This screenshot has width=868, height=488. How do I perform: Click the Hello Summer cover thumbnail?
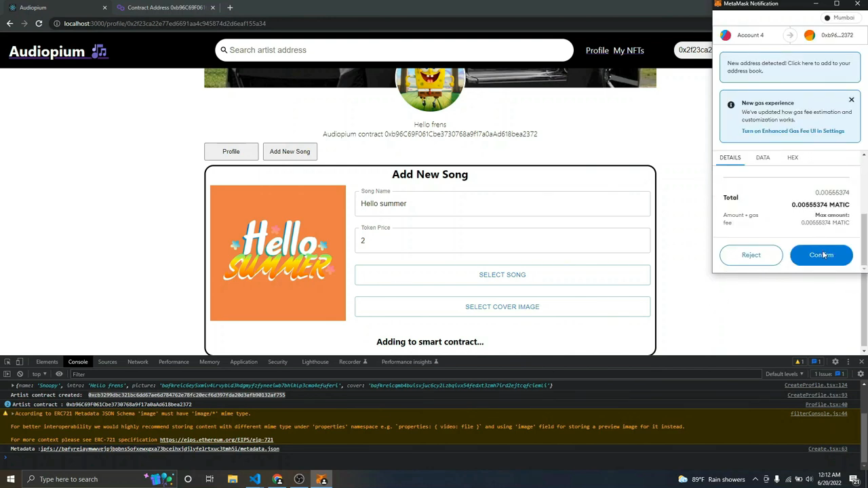pyautogui.click(x=278, y=253)
